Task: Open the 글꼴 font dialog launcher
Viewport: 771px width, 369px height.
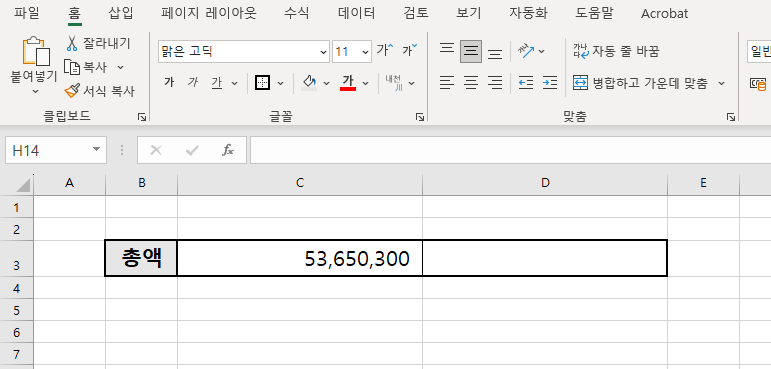Action: point(420,117)
